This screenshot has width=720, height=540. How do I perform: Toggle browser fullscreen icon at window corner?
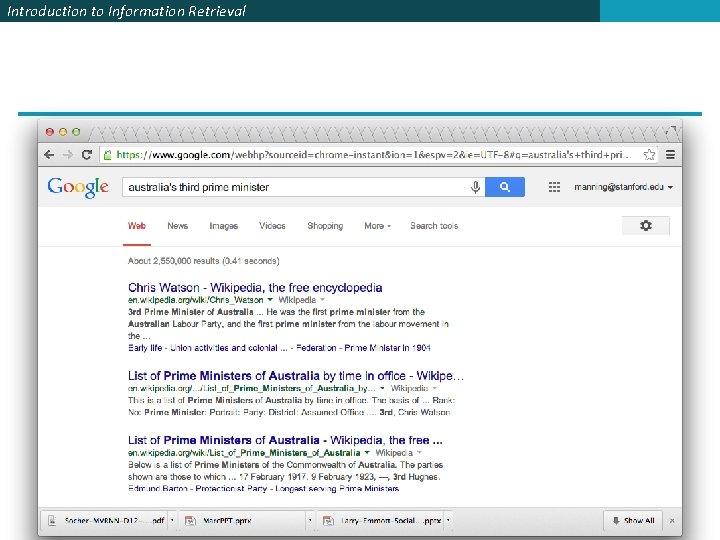672,131
